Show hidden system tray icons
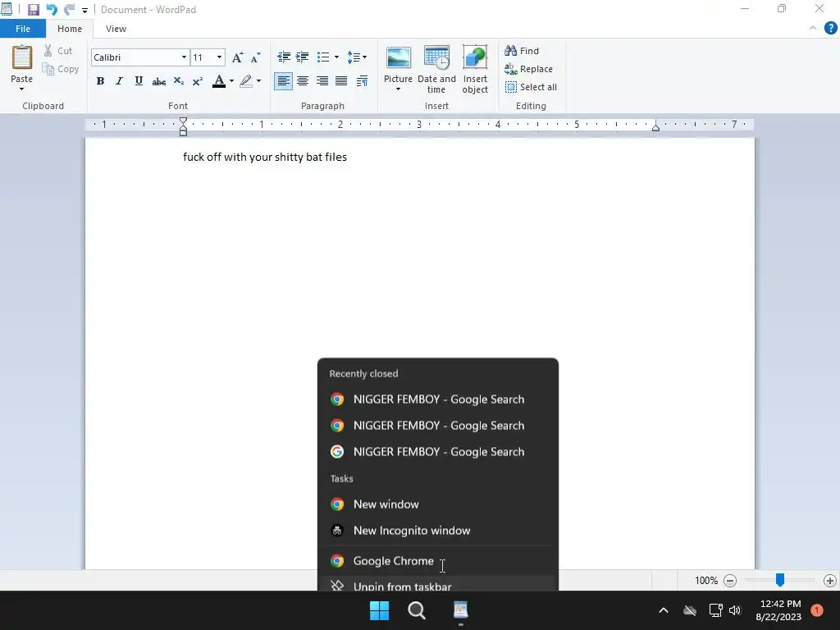The width and height of the screenshot is (840, 630). [x=663, y=610]
